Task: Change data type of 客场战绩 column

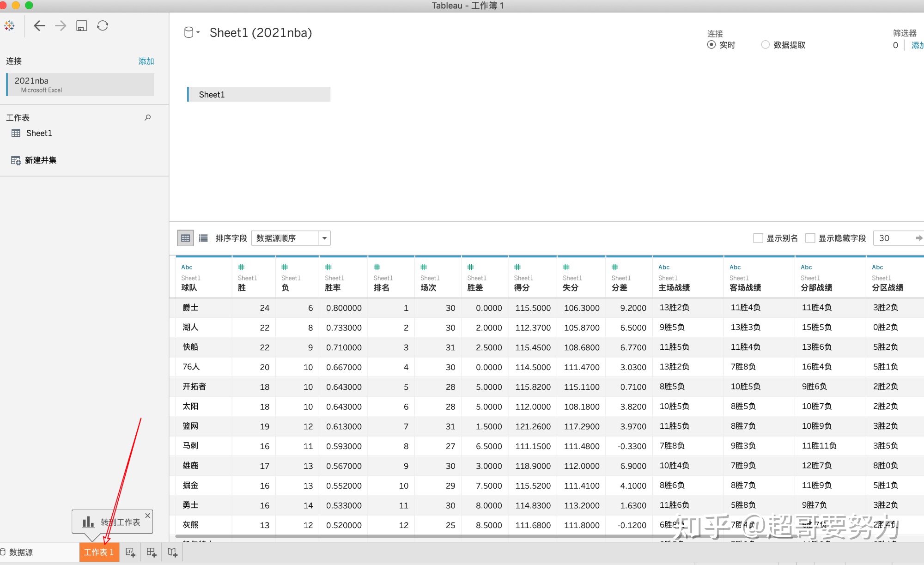Action: click(735, 267)
